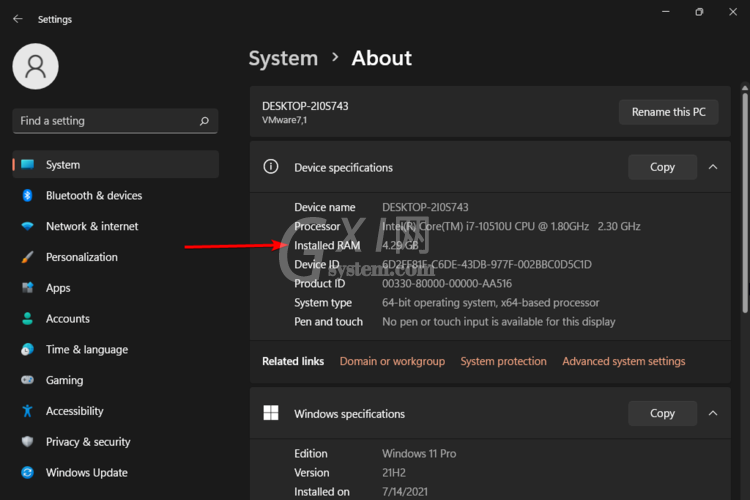Viewport: 750px width, 500px height.
Task: Click the Device ID value text
Action: pos(486,265)
